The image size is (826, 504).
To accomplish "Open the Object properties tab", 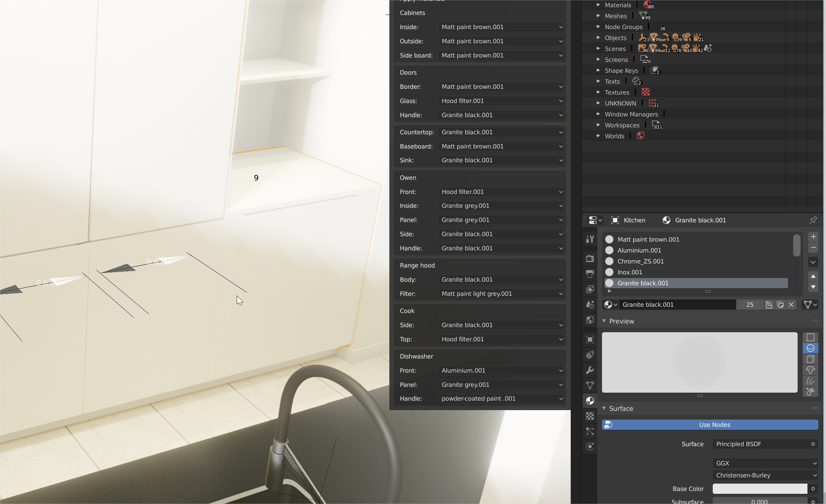I will pyautogui.click(x=590, y=340).
